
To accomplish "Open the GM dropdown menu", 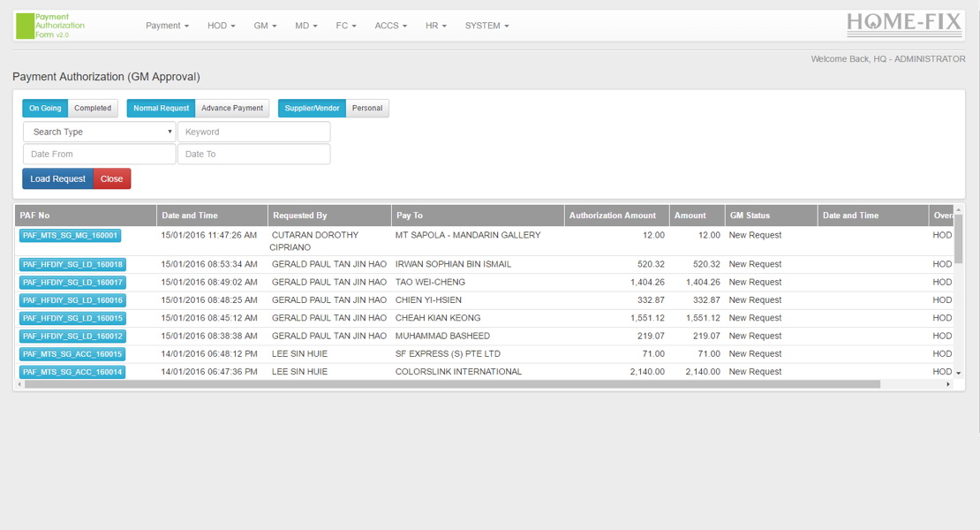I will [264, 26].
